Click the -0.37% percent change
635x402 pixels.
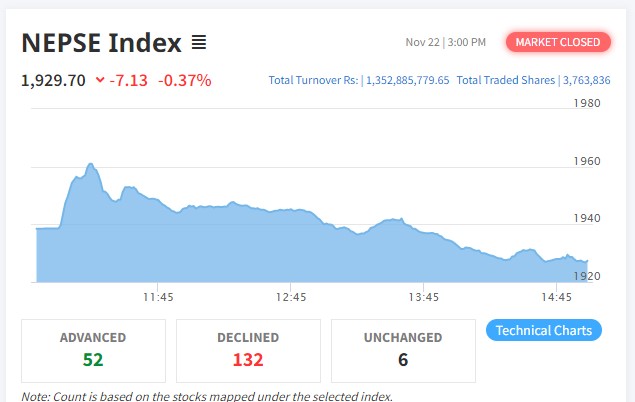pyautogui.click(x=185, y=80)
